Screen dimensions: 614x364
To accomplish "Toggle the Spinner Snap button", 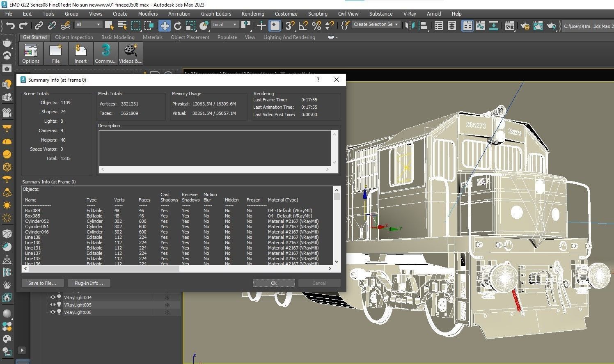I will click(329, 26).
